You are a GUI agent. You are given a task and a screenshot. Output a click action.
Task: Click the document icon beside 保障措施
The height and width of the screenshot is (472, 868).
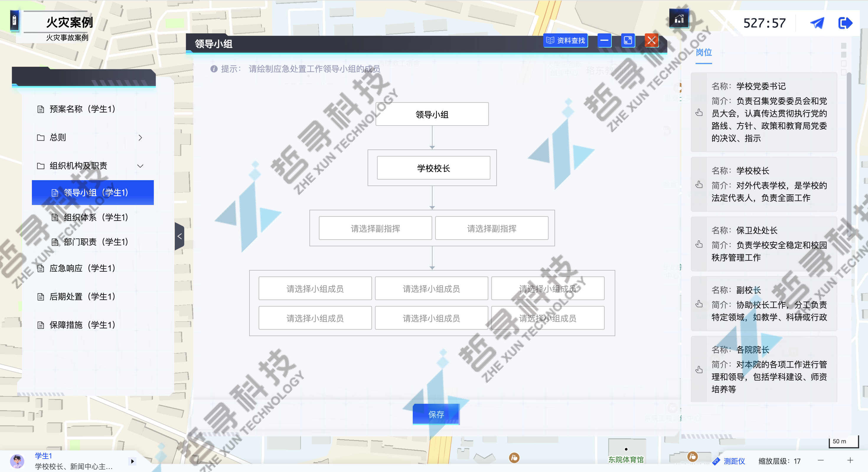point(41,325)
